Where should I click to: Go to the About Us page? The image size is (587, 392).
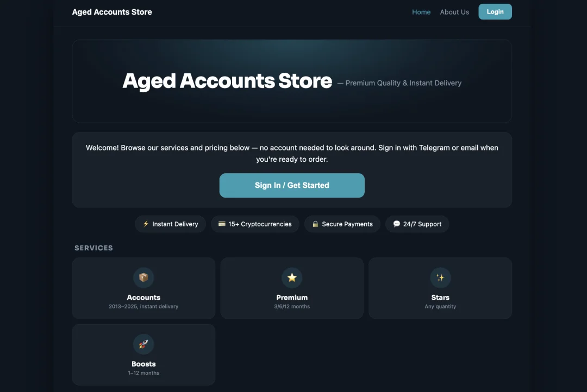pos(454,12)
